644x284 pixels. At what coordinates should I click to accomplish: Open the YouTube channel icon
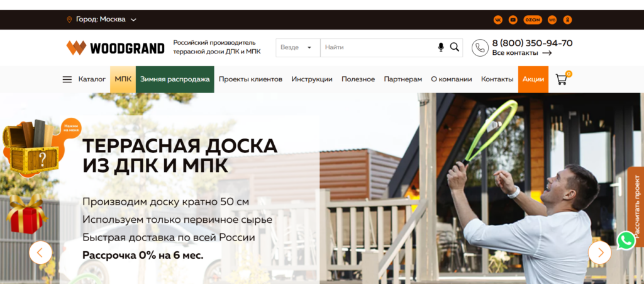(513, 20)
